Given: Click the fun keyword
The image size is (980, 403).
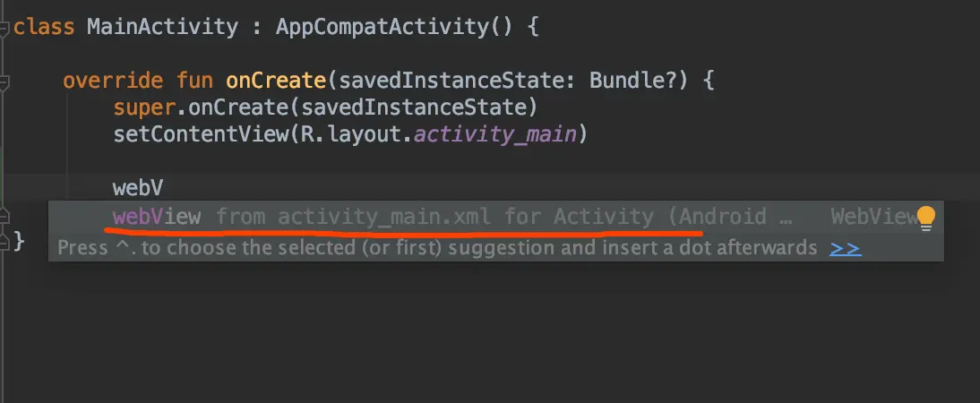Looking at the screenshot, I should tap(193, 81).
